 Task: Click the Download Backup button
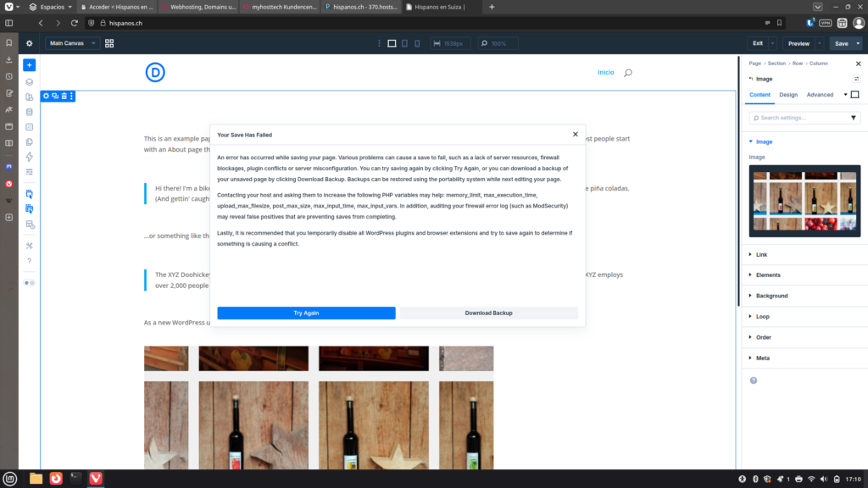[488, 313]
